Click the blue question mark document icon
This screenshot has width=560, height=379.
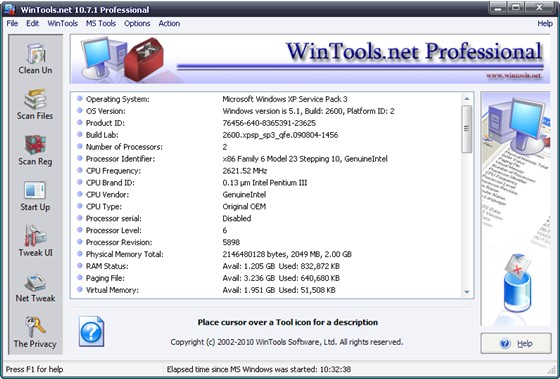(x=91, y=331)
